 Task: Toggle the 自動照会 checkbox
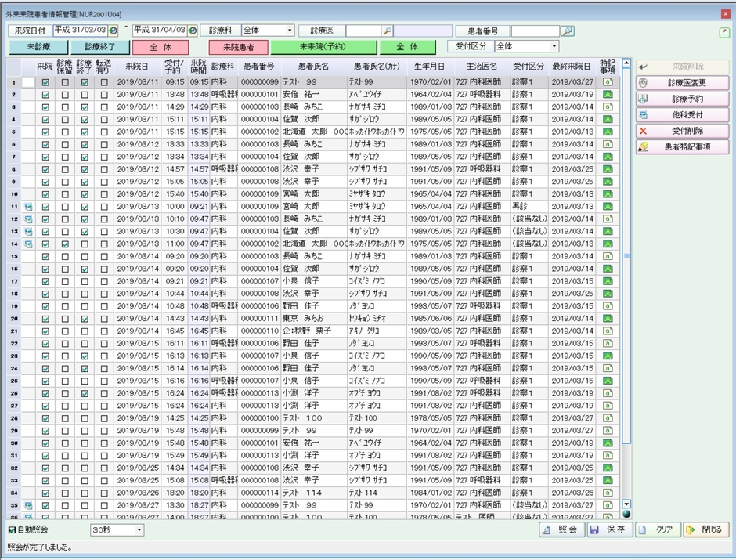coord(12,530)
